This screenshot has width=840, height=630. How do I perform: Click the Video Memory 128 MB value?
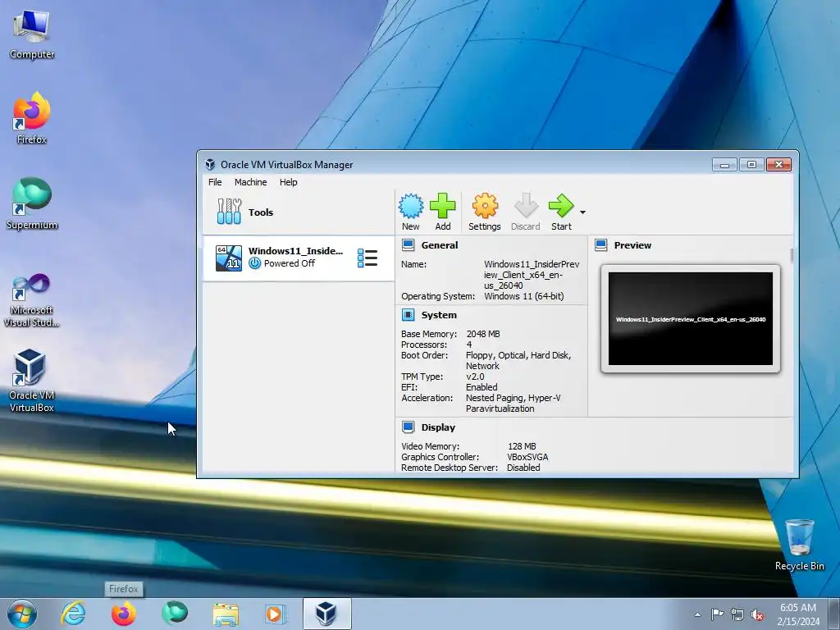pyautogui.click(x=522, y=446)
